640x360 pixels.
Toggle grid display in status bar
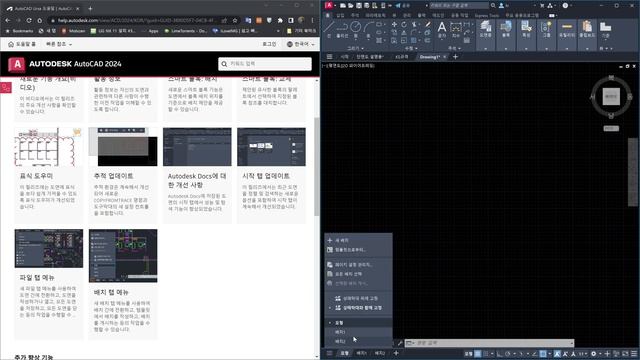tap(478, 353)
